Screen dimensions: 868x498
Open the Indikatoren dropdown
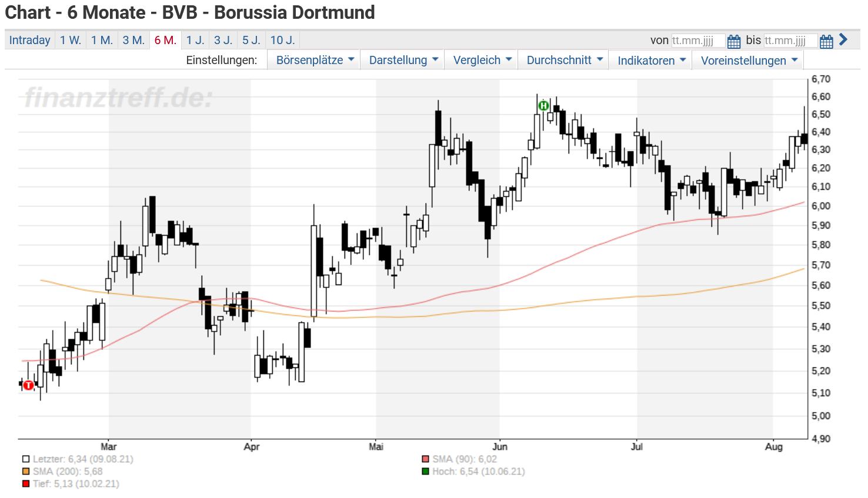click(651, 61)
